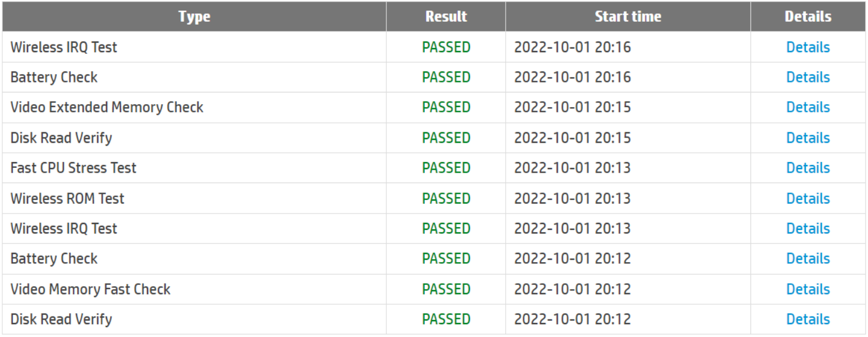View Details for Wireless IRQ Test at 20:13
The height and width of the screenshot is (337, 868).
pyautogui.click(x=808, y=229)
